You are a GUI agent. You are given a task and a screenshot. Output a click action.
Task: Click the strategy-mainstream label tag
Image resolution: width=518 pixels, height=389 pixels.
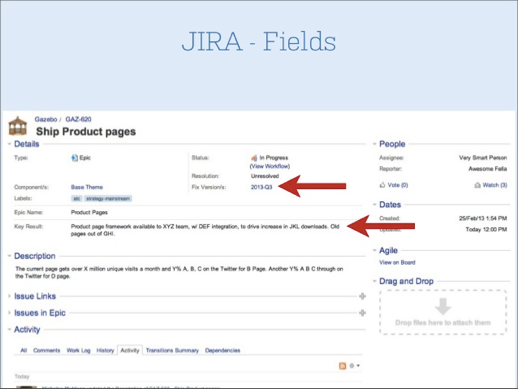tap(108, 199)
